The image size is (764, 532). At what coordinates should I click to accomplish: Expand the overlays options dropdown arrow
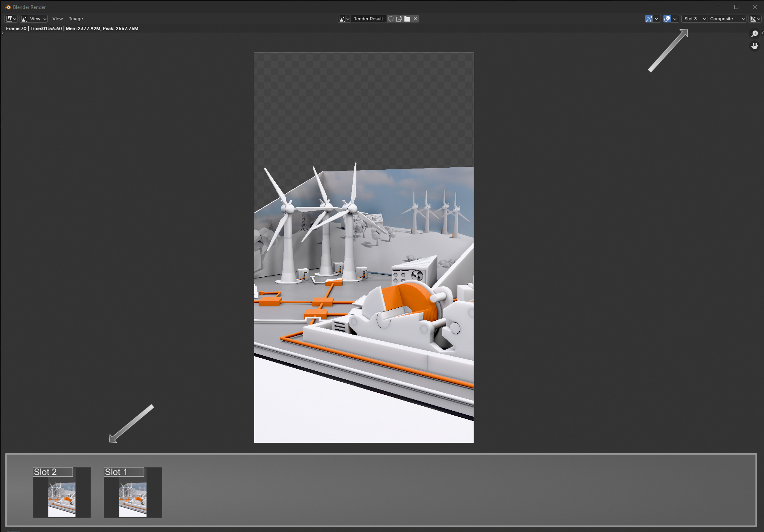click(675, 19)
